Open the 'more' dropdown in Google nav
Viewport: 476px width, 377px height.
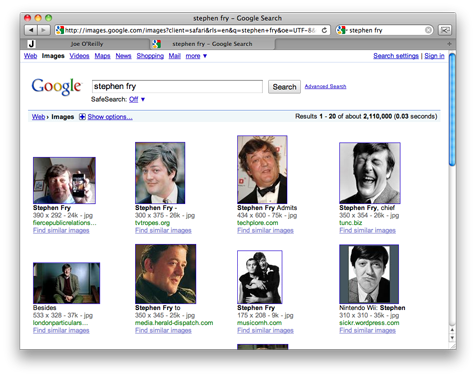point(196,56)
